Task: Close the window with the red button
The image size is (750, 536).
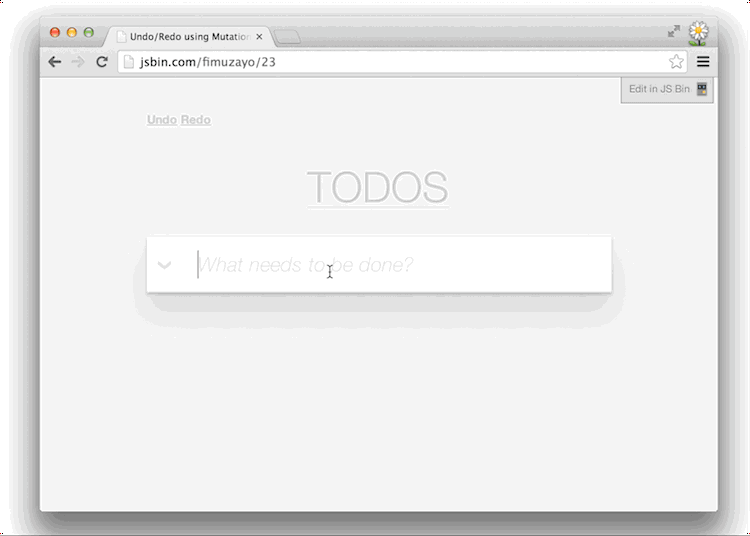Action: [x=55, y=33]
